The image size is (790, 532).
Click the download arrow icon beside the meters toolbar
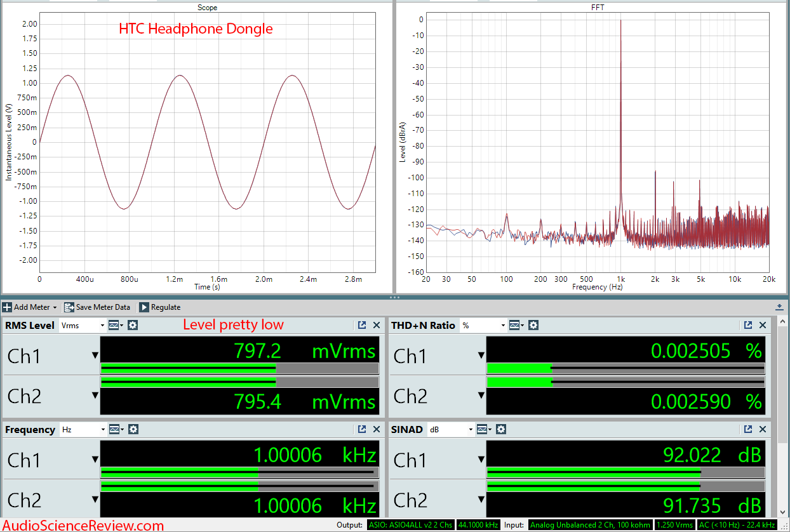[x=779, y=307]
